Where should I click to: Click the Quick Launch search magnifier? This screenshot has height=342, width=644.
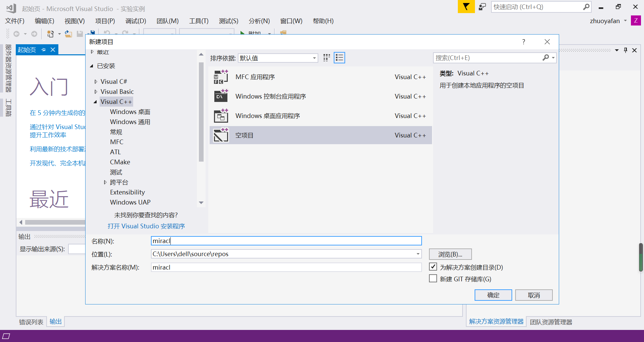(x=586, y=7)
